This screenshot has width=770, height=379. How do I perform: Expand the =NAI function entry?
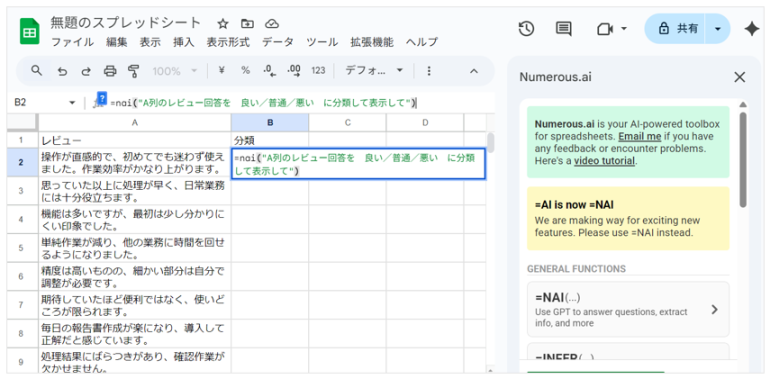628,309
